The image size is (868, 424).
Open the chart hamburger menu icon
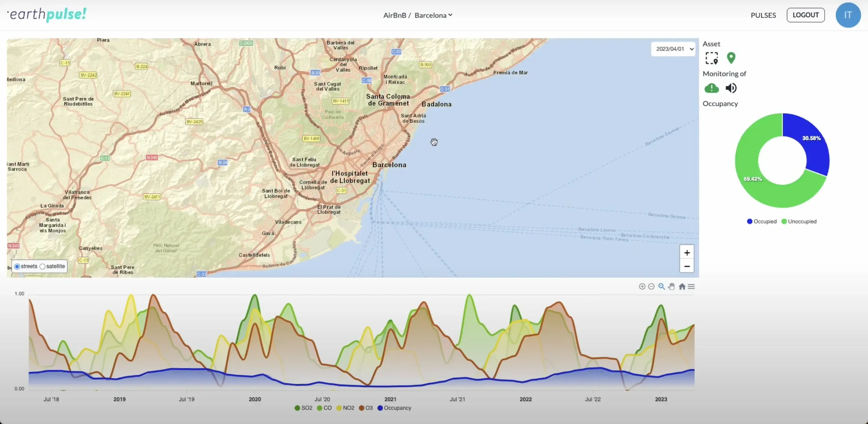pos(691,286)
